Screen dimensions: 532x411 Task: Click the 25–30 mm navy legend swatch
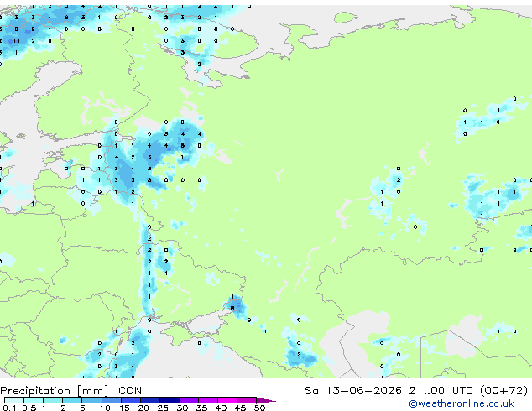tap(169, 400)
